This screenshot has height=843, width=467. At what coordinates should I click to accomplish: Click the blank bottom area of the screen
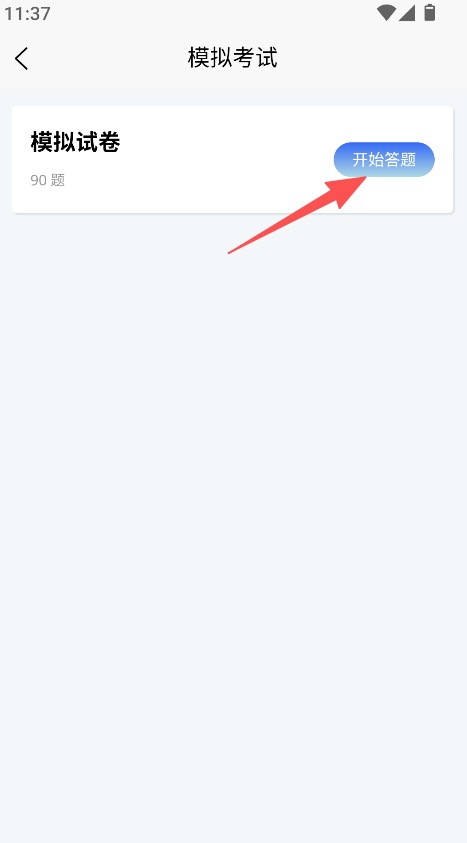(233, 780)
